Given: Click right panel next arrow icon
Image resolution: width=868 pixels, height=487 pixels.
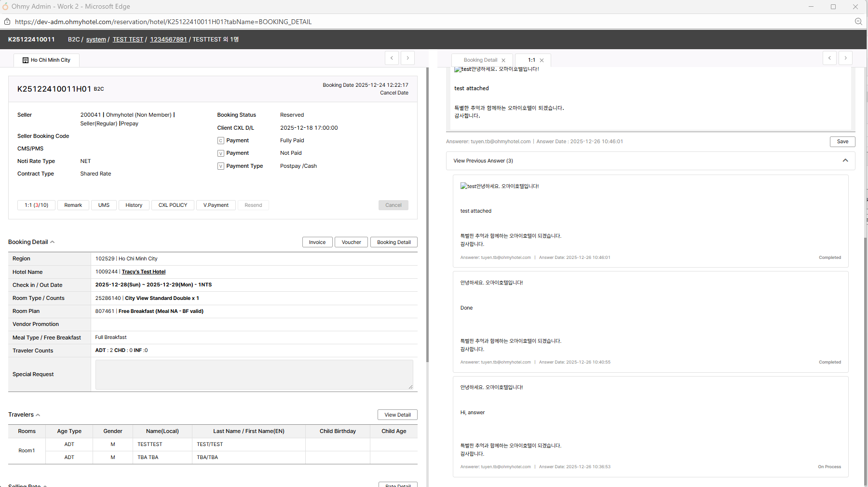Looking at the screenshot, I should pos(845,58).
